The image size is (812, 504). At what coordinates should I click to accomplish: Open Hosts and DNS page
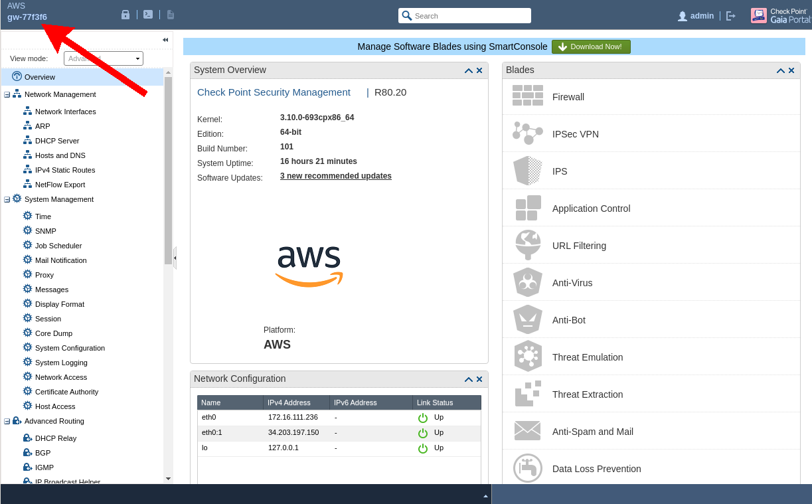[60, 155]
